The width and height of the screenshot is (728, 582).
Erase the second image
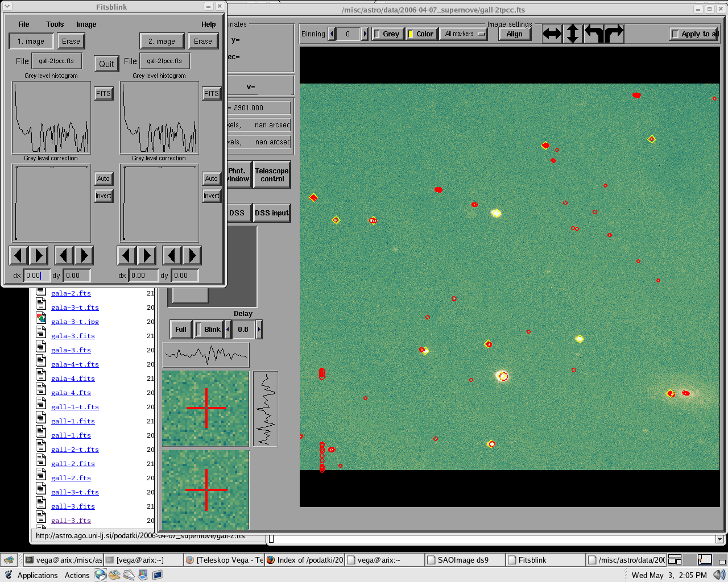(203, 41)
